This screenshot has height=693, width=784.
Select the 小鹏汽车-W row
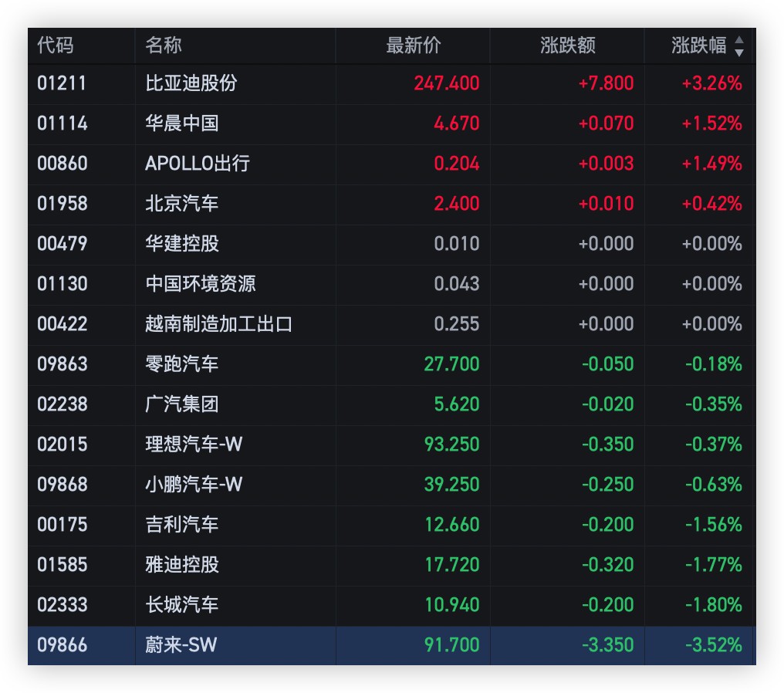point(194,485)
